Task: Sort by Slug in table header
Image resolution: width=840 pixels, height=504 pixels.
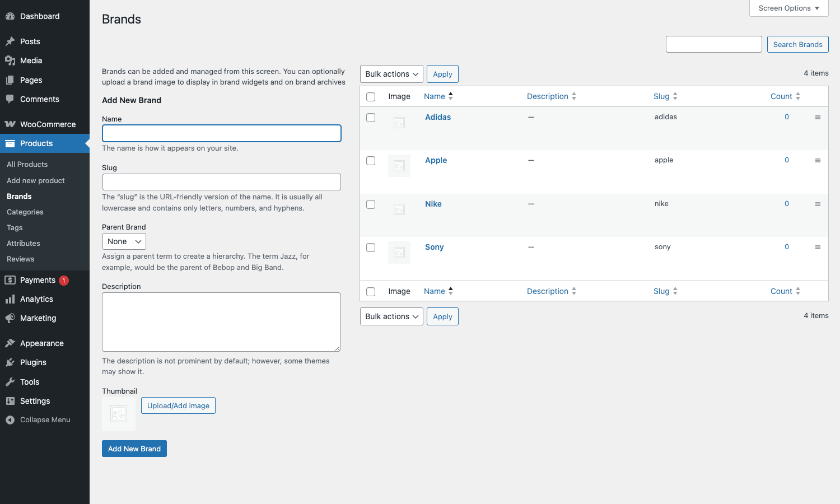Action: click(x=666, y=96)
